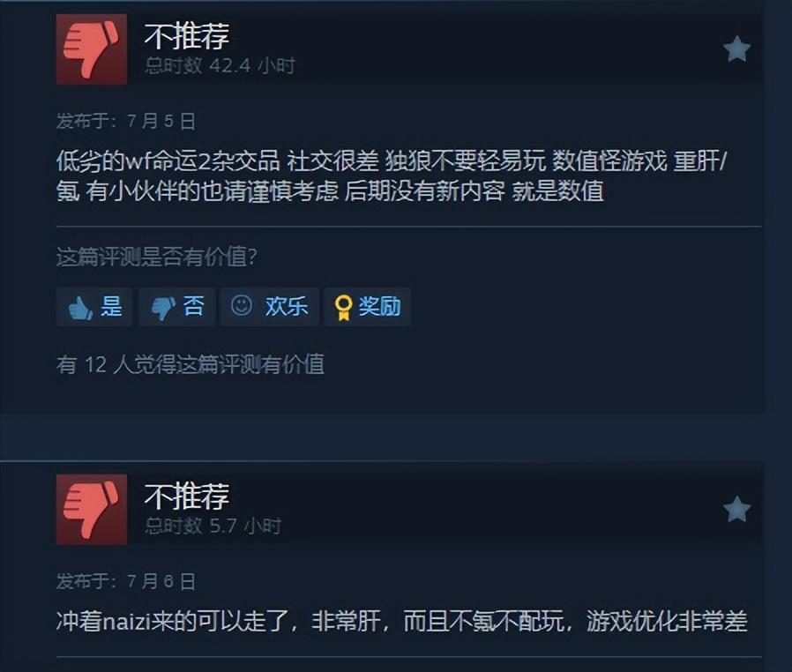The image size is (792, 672).
Task: Mark the review as 欢乐 with the smiley
Action: click(x=270, y=307)
